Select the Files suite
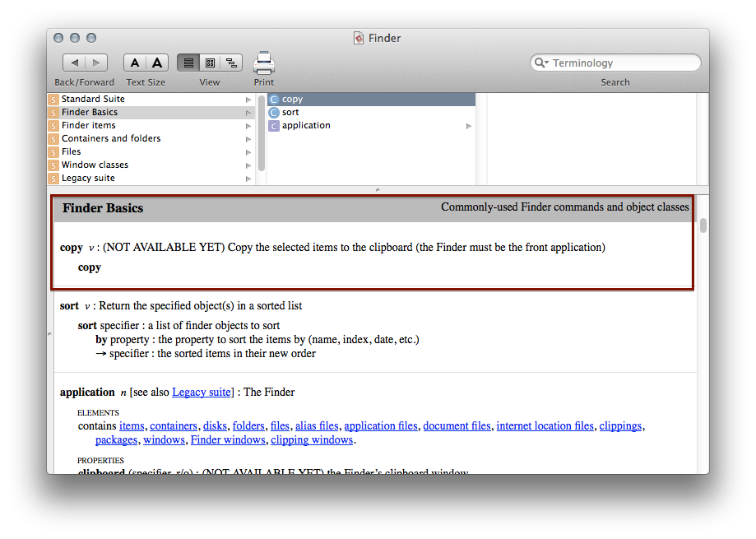This screenshot has width=756, height=539. (x=151, y=152)
